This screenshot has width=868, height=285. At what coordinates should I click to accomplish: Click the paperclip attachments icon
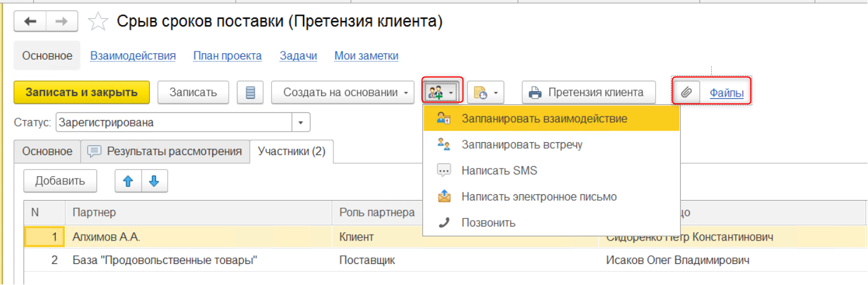pos(687,92)
